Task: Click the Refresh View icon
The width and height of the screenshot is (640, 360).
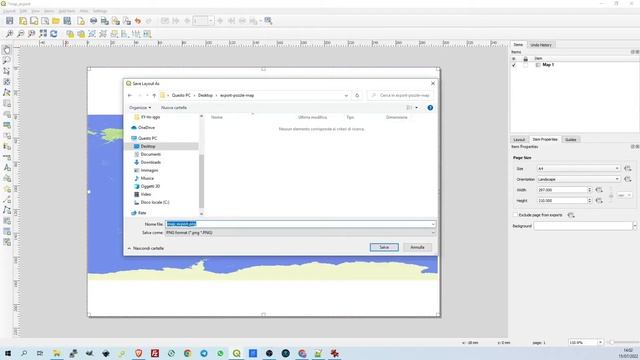Action: click(x=54, y=34)
